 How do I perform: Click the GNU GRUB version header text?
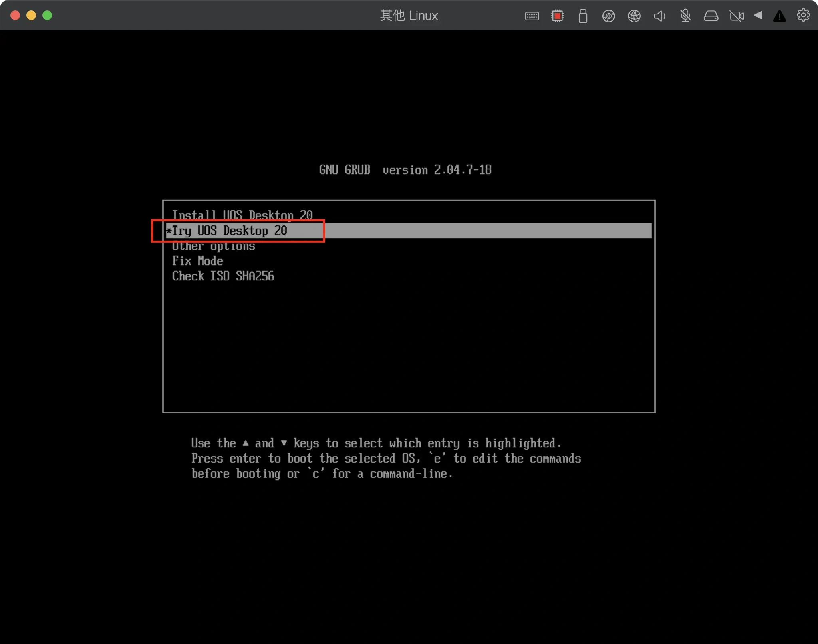pos(405,170)
